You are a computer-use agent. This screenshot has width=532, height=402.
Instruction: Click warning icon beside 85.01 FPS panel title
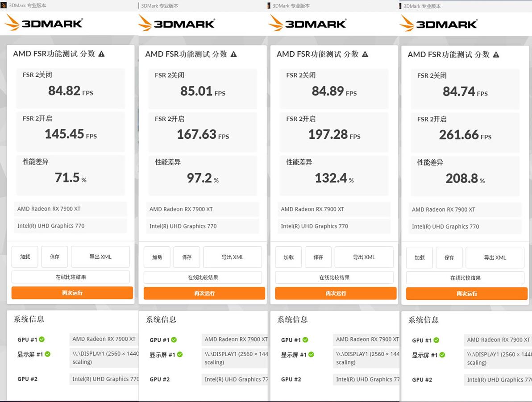pos(234,54)
